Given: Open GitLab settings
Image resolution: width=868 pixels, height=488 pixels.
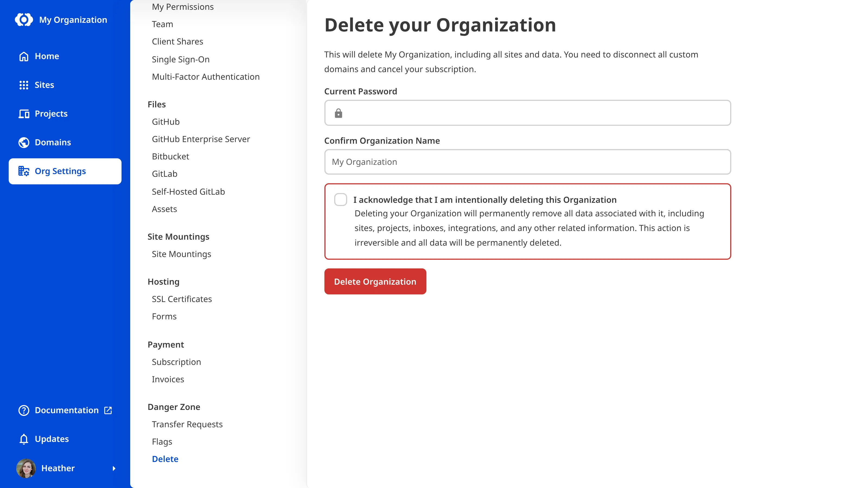Looking at the screenshot, I should [164, 174].
